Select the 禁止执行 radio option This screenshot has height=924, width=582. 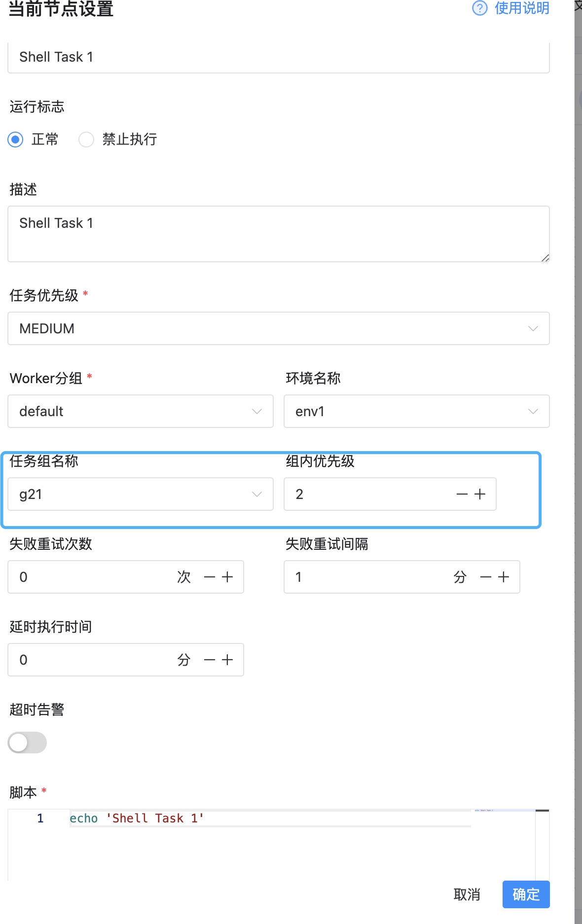tap(86, 140)
